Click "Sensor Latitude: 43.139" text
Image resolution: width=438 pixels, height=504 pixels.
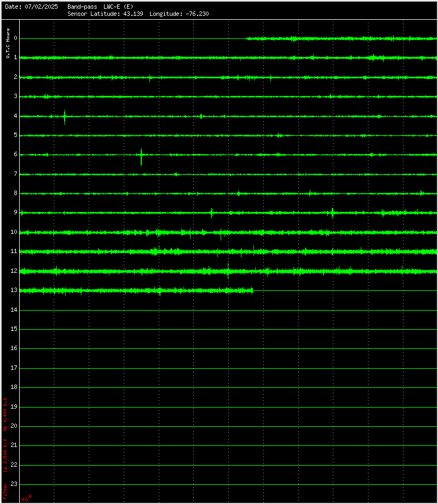pyautogui.click(x=106, y=14)
